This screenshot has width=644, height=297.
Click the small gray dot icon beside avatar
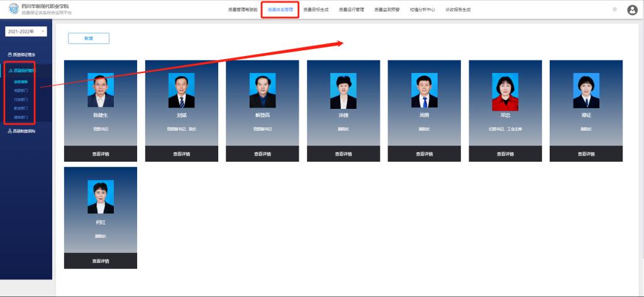coord(614,9)
